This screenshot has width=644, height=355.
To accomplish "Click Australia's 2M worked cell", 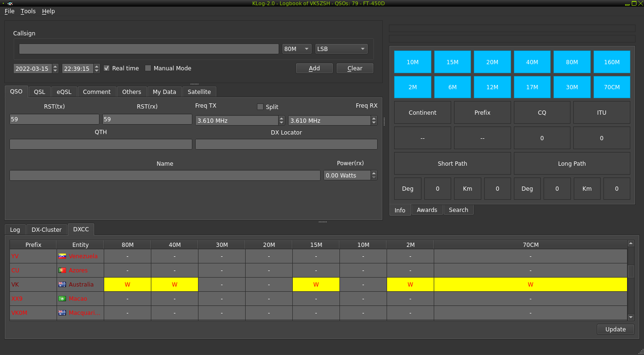I will pos(410,284).
